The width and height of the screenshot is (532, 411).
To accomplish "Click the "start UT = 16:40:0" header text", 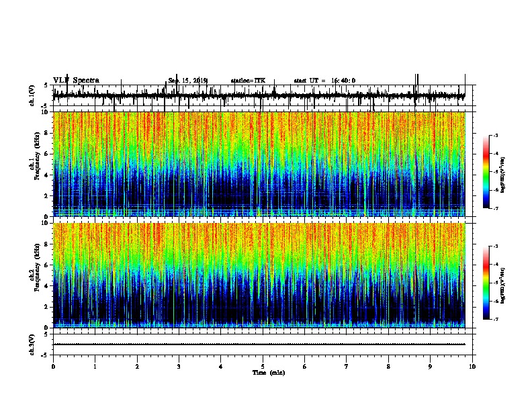I will tap(324, 81).
